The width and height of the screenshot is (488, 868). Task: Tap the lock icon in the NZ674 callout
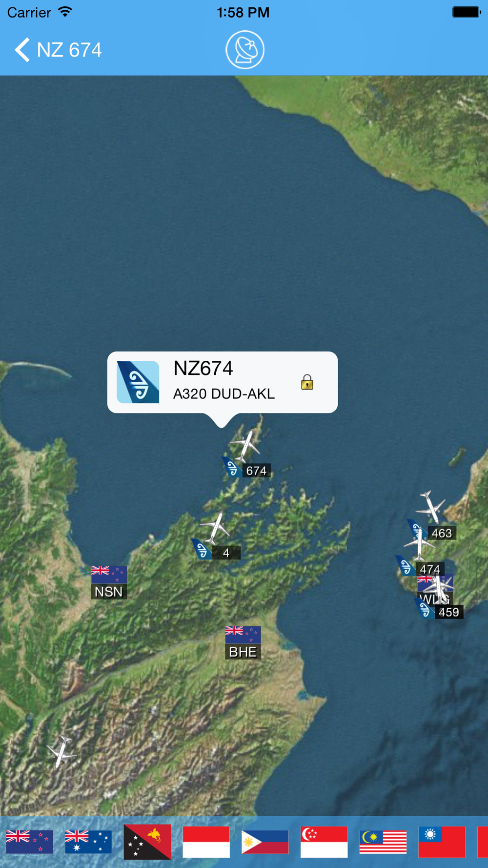click(x=307, y=382)
